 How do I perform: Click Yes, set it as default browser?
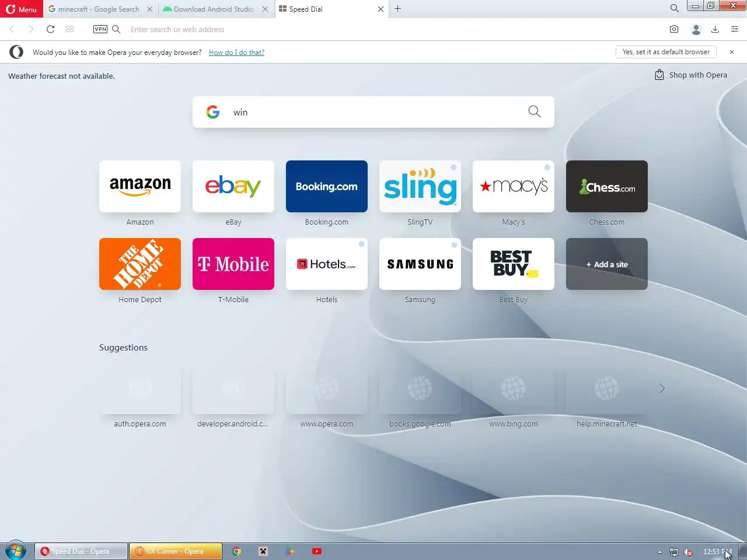pos(666,52)
